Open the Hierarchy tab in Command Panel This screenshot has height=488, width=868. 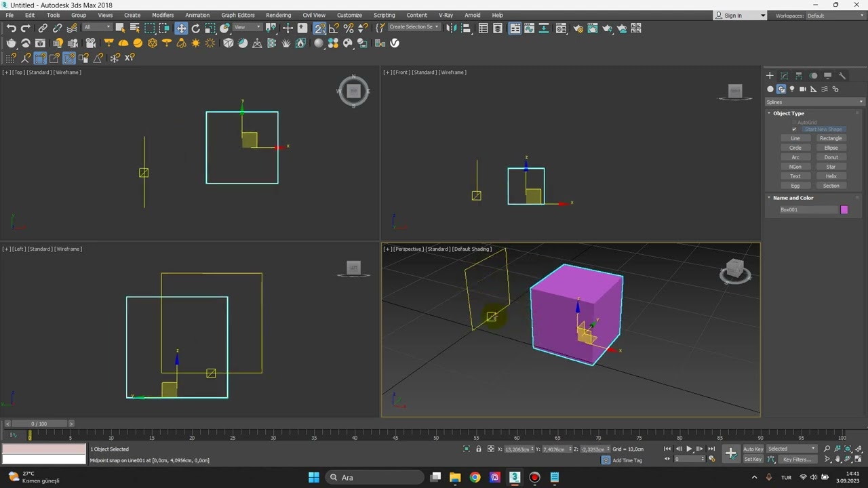[x=799, y=75]
